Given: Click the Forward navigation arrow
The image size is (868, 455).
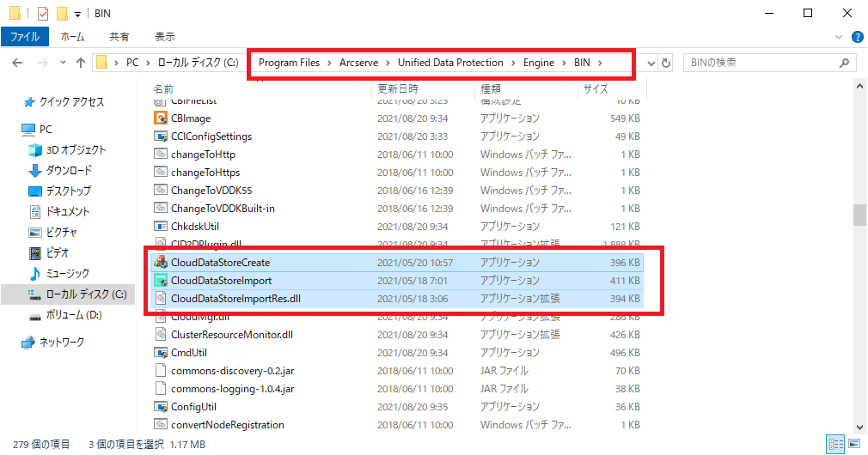Looking at the screenshot, I should point(43,63).
